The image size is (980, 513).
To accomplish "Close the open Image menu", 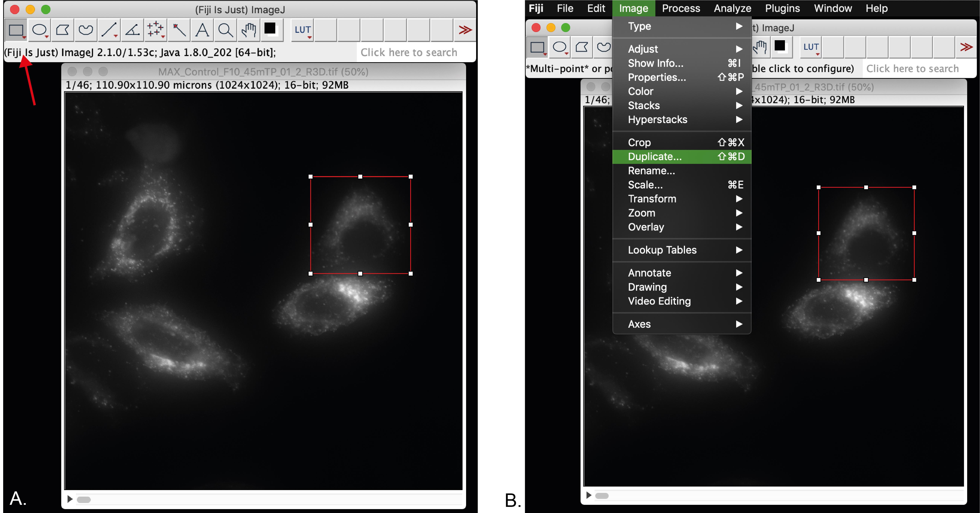I will pyautogui.click(x=633, y=8).
